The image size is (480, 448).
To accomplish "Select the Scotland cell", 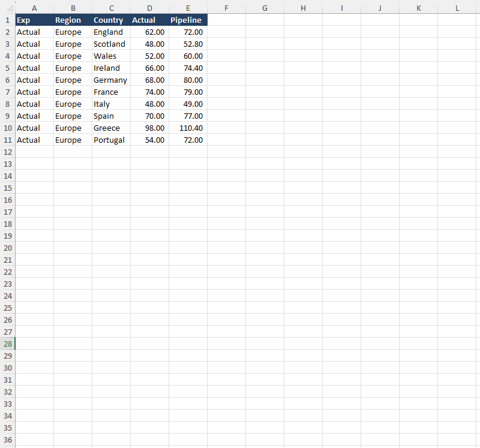I will pos(112,44).
